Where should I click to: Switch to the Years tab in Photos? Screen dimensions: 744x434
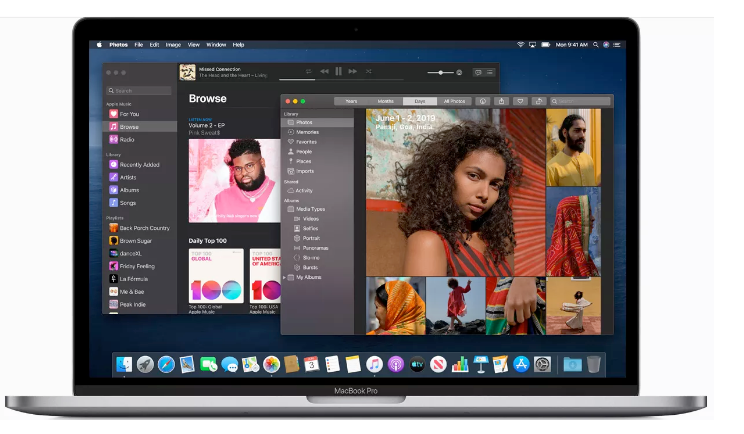tap(351, 101)
